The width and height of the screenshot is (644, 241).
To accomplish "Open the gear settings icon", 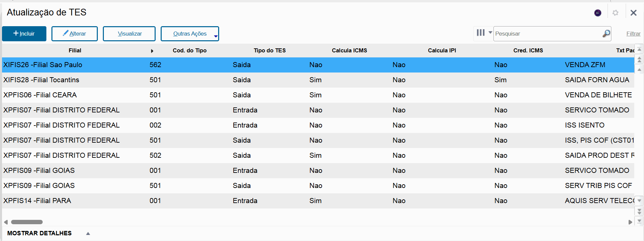I will coord(615,13).
